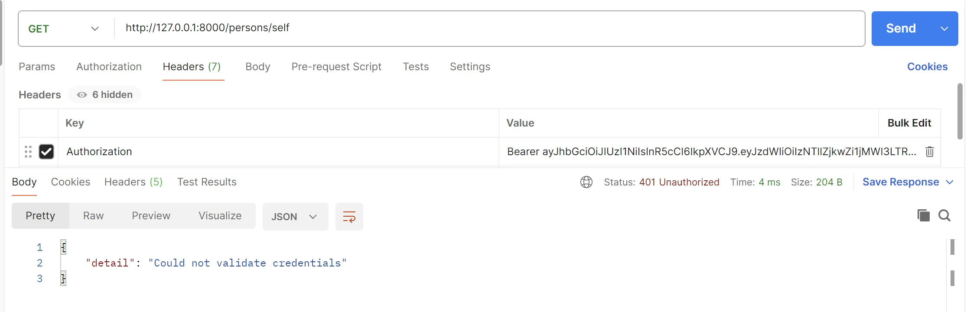Image resolution: width=980 pixels, height=312 pixels.
Task: Choose the Visualize view mode
Action: click(x=220, y=216)
